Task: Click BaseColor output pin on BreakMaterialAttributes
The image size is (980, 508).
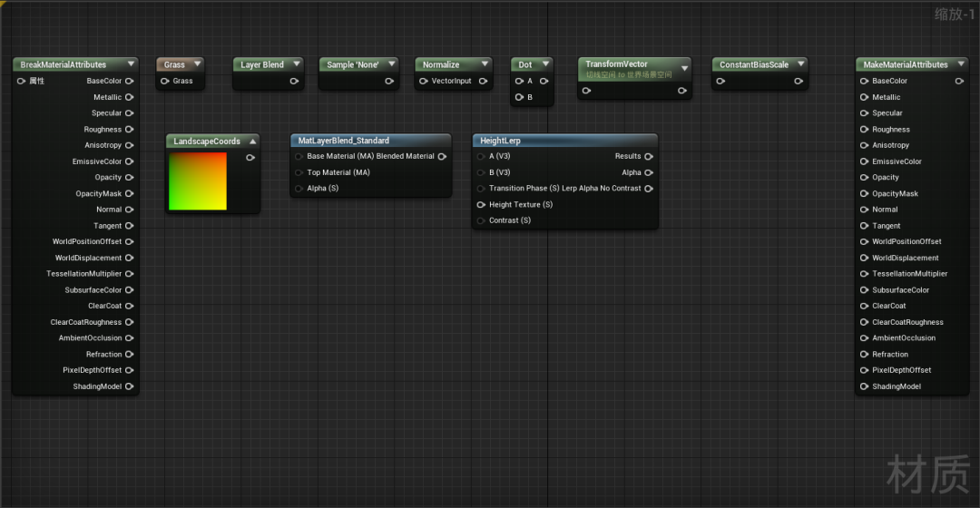Action: (x=130, y=81)
